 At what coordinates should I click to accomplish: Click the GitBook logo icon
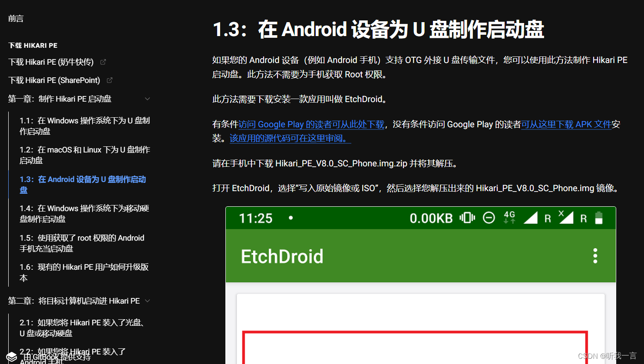pos(12,357)
